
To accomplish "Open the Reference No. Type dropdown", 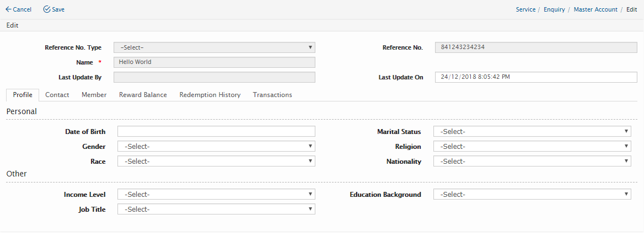I will 214,47.
